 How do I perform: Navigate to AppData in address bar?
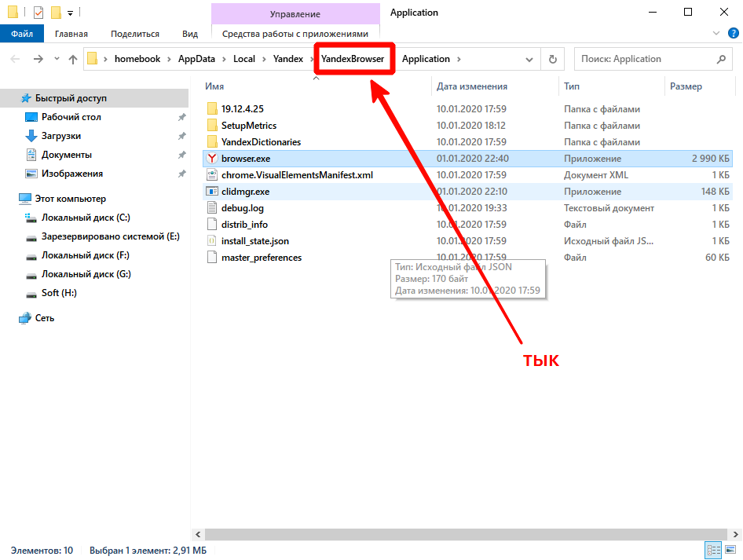(x=196, y=59)
